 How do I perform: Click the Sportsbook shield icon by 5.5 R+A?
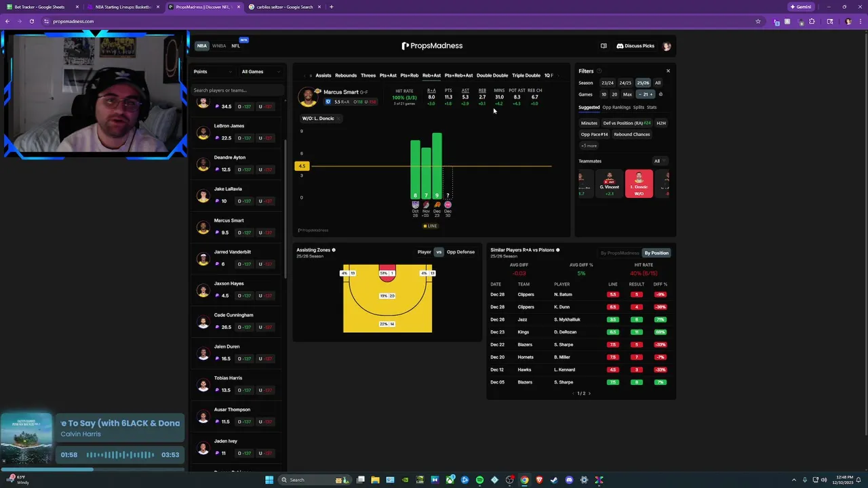(x=328, y=102)
